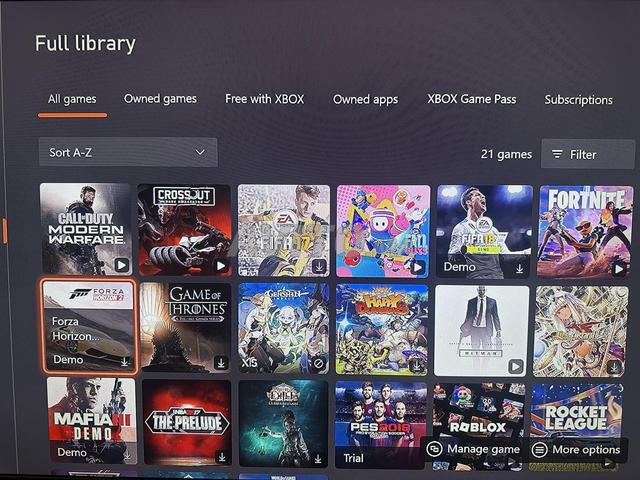Select the Hitman game tile
The height and width of the screenshot is (480, 640).
click(x=482, y=331)
